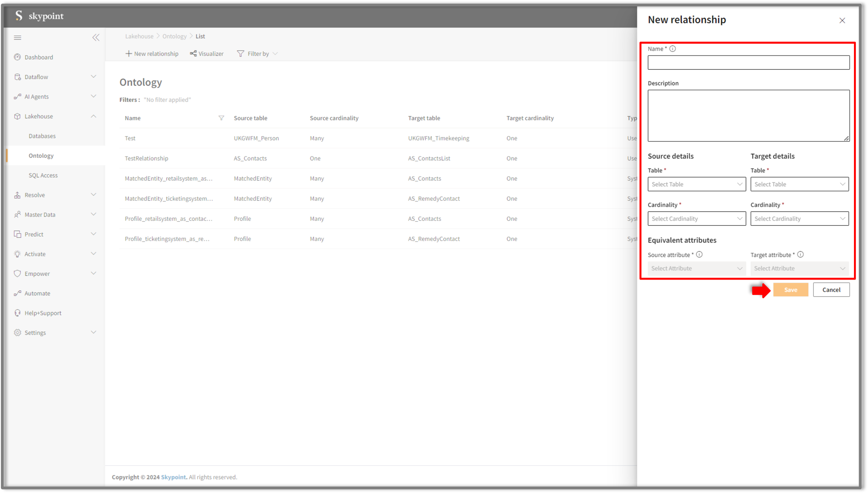The height and width of the screenshot is (493, 868).
Task: Click the hamburger menu icon
Action: pyautogui.click(x=18, y=38)
